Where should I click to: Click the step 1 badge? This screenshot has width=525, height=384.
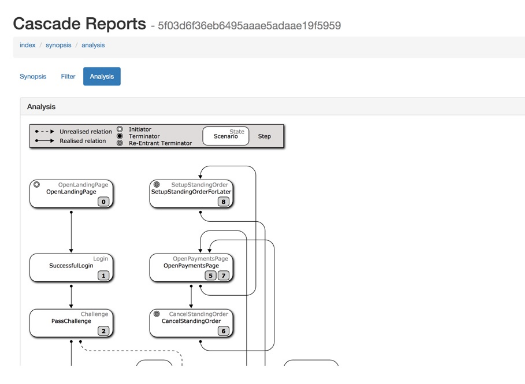tap(103, 276)
